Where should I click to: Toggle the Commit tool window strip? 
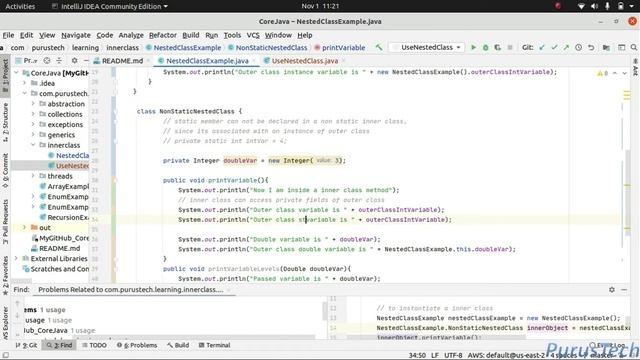coord(5,170)
